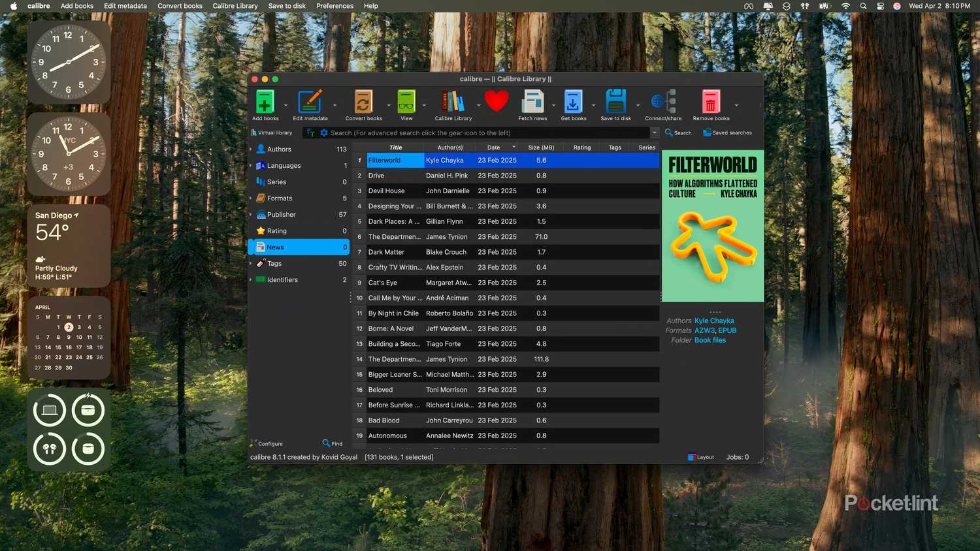
Task: Open the Calibre Library menu item
Action: point(235,6)
